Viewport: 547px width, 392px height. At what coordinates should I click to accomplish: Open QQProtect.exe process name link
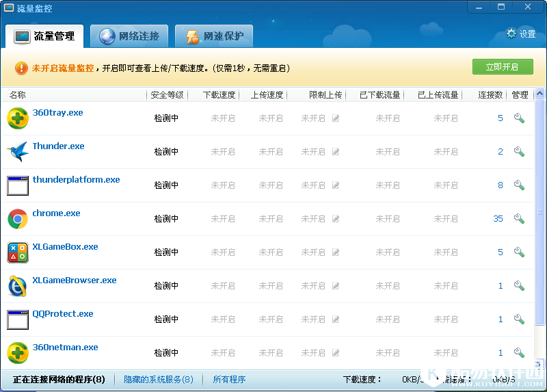(63, 314)
